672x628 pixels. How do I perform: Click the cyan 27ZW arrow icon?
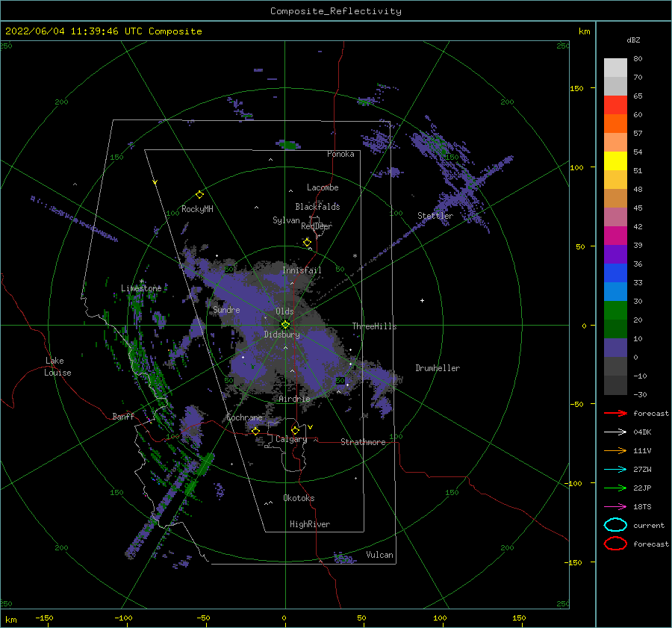pyautogui.click(x=615, y=470)
